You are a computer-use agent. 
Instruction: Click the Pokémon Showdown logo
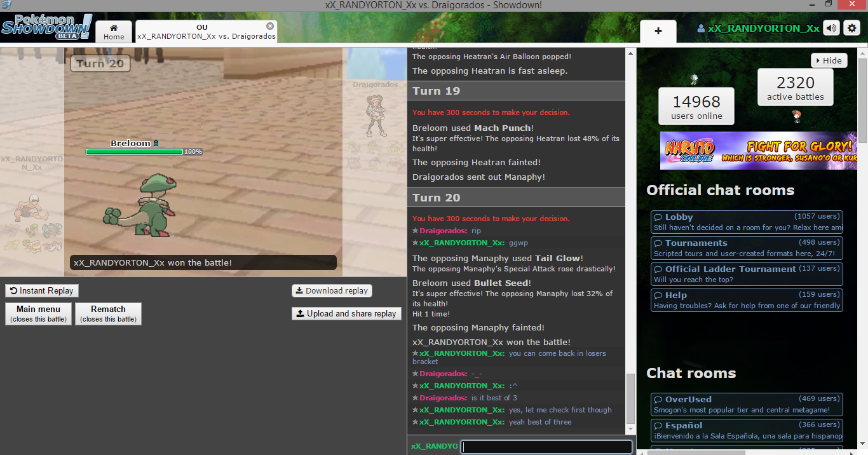[46, 27]
